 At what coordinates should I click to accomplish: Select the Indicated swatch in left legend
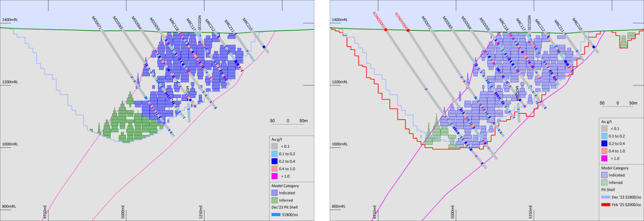click(x=274, y=193)
